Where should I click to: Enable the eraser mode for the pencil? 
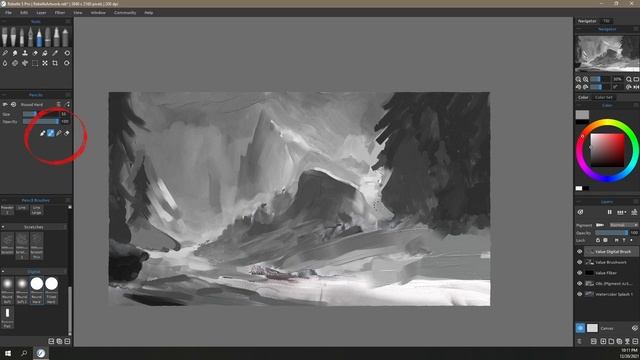tap(67, 133)
